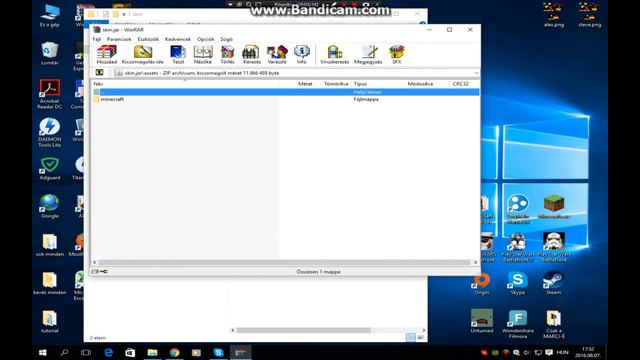Click the taskbar search magnifier
The image size is (640, 360).
[64, 352]
